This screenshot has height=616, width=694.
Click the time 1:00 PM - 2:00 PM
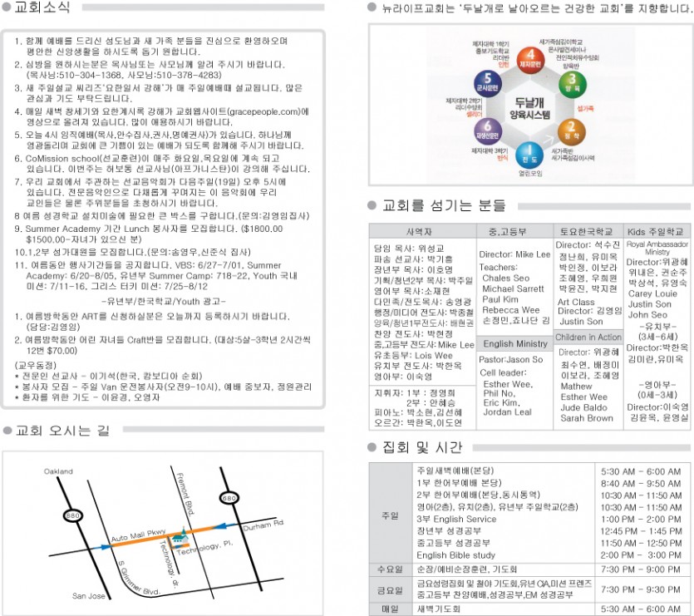click(x=641, y=520)
